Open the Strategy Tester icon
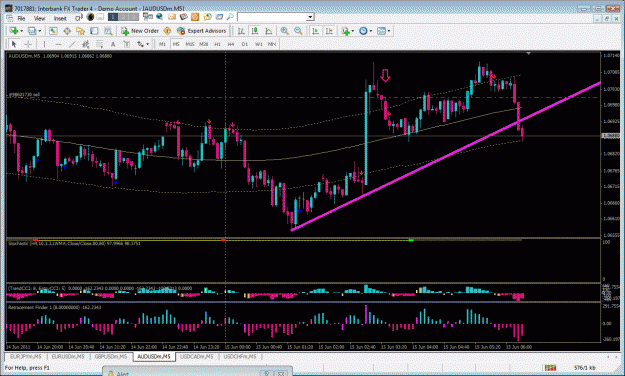This screenshot has width=625, height=376. (108, 31)
